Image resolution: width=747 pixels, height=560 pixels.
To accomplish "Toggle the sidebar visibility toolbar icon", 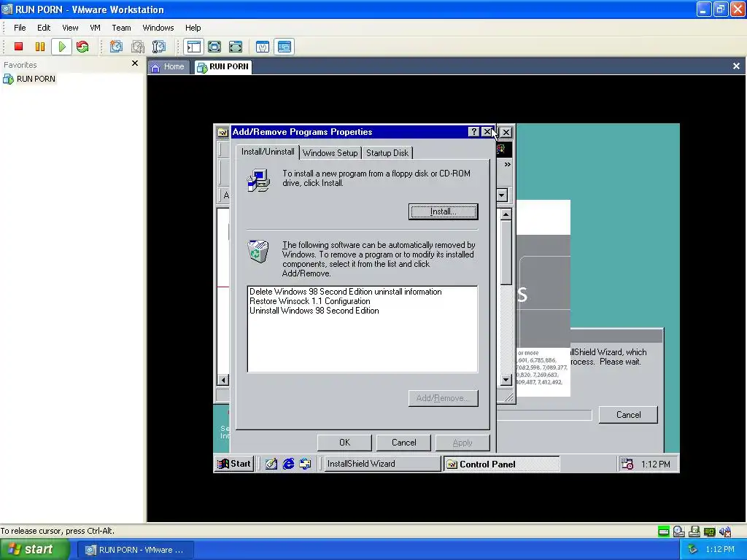I will [x=193, y=47].
